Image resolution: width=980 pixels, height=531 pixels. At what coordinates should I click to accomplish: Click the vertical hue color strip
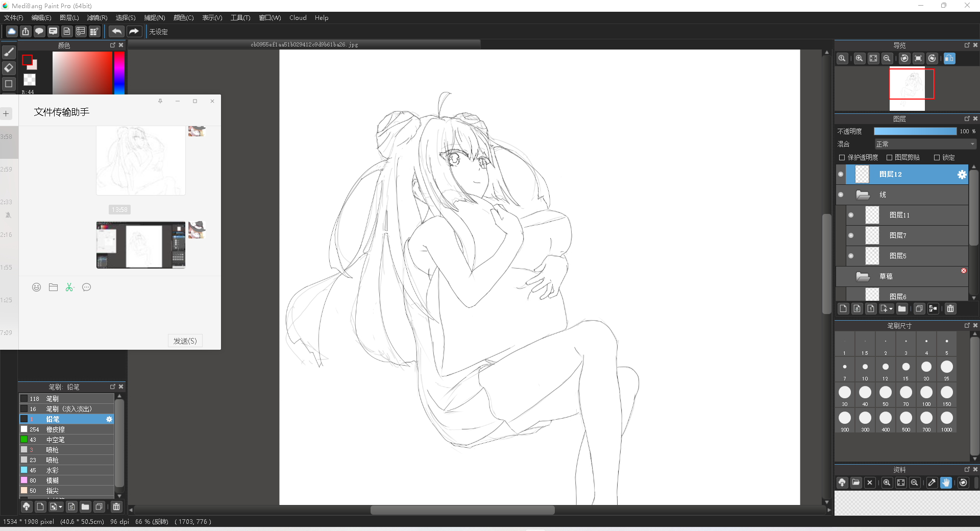119,73
